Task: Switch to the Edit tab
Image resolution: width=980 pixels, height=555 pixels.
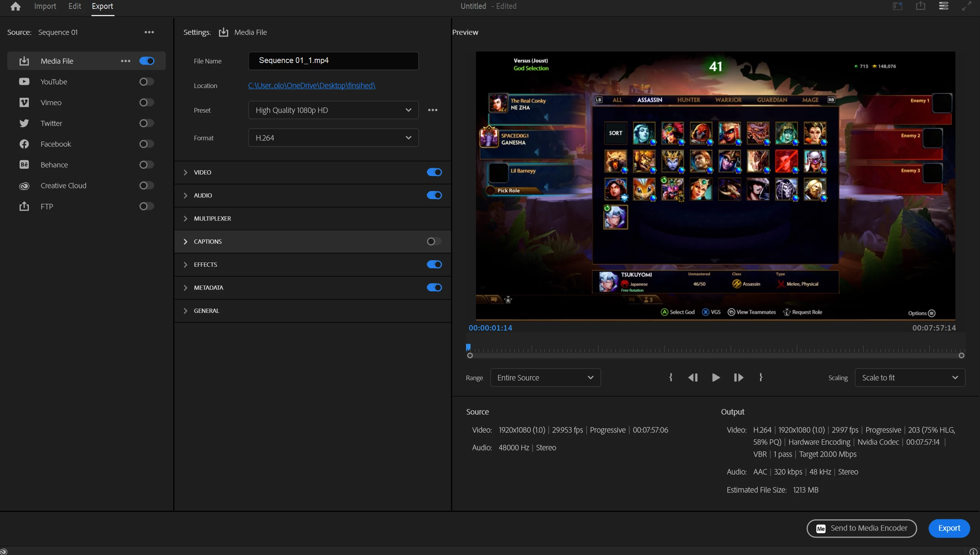Action: point(75,6)
